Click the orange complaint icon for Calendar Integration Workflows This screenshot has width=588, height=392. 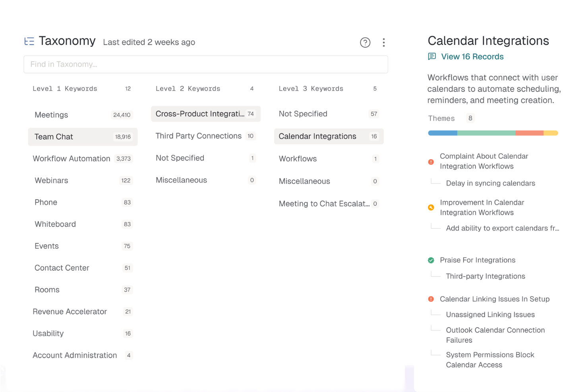click(431, 162)
